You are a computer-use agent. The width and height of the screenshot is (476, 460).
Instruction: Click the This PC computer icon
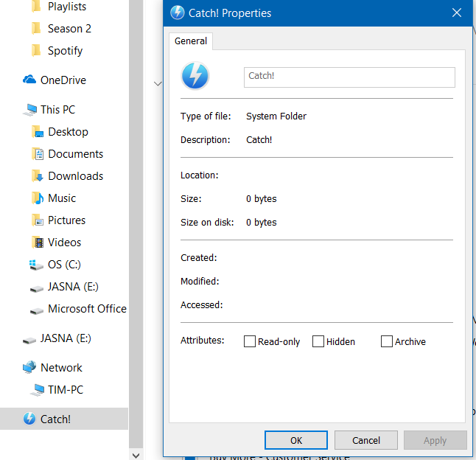pos(29,110)
